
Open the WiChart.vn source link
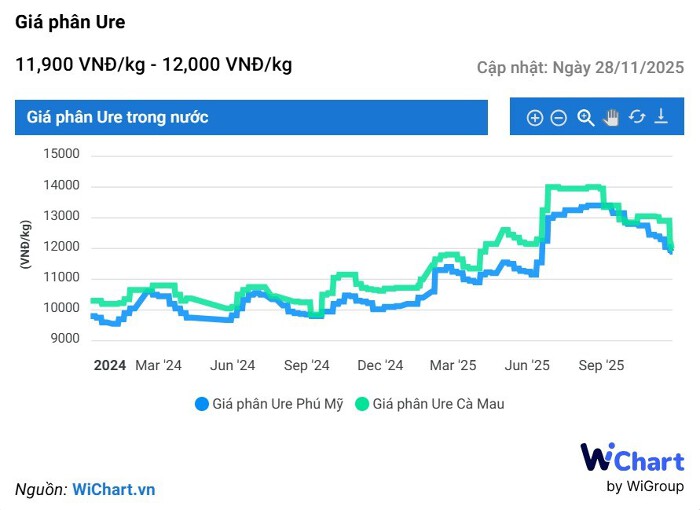pyautogui.click(x=113, y=490)
